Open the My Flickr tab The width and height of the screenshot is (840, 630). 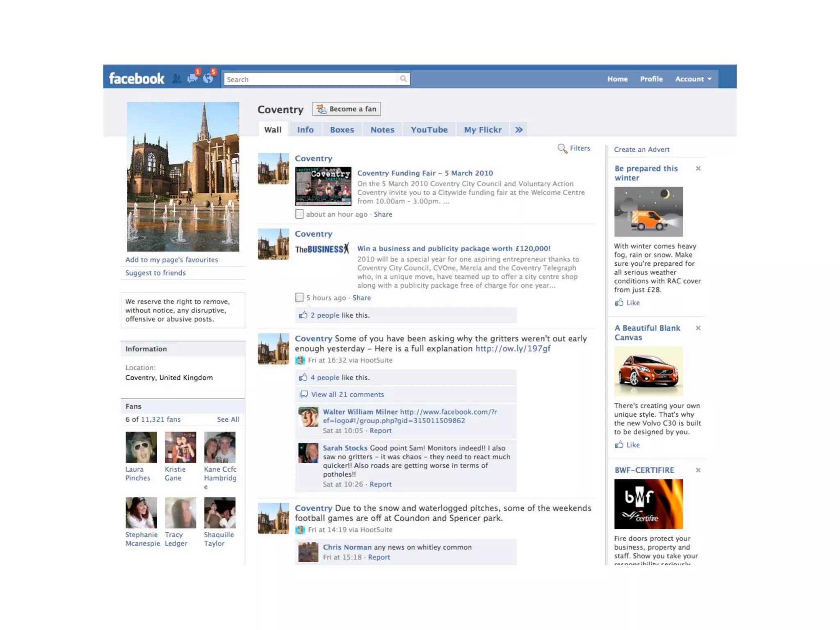click(x=483, y=130)
